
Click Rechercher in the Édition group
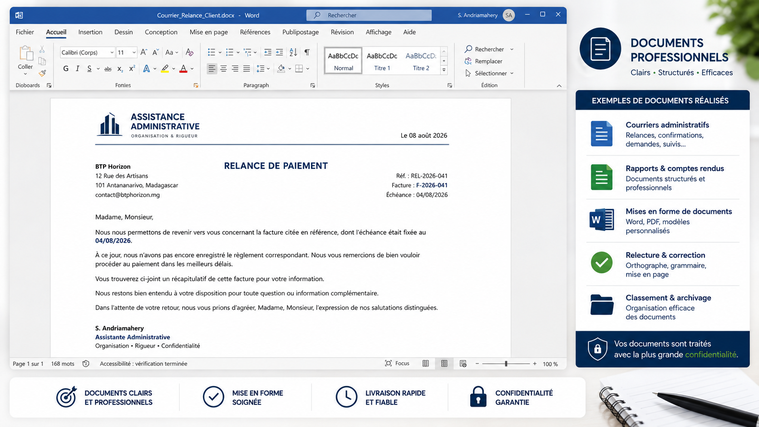tap(489, 49)
